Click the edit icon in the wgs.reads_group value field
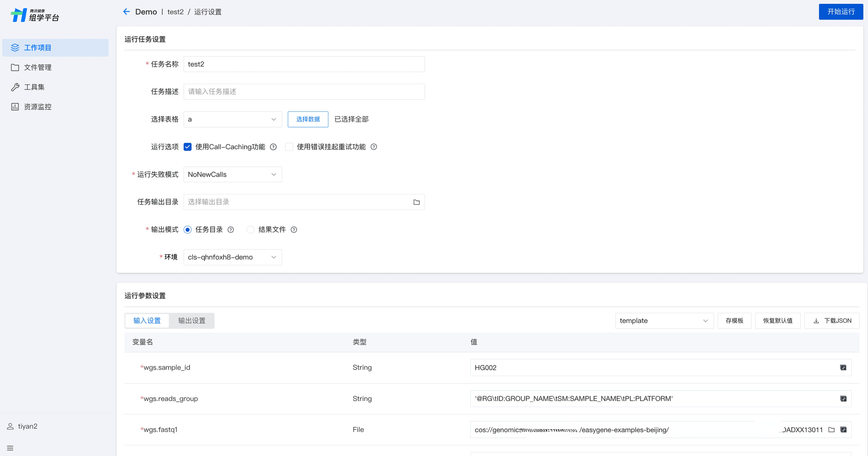Viewport: 868px width, 456px height. point(843,399)
